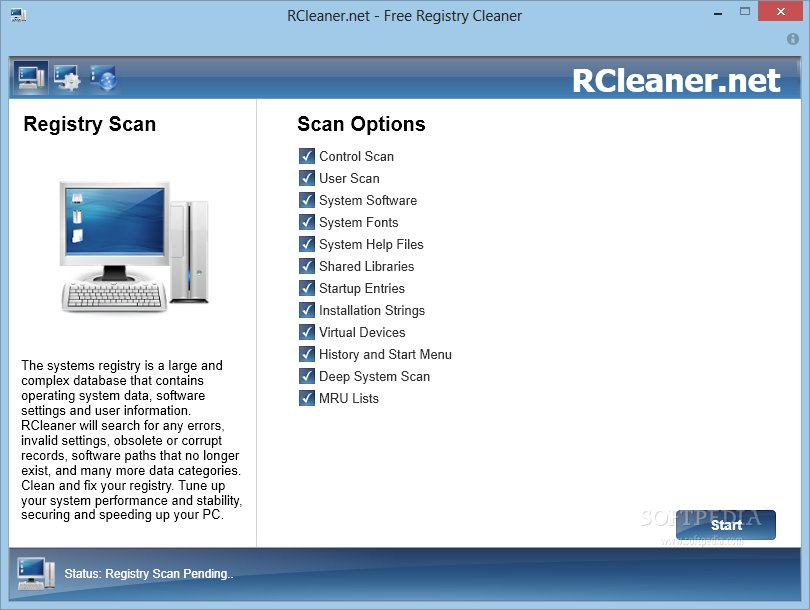Click the large computer illustration
Viewport: 810px width, 610px height.
[134, 246]
